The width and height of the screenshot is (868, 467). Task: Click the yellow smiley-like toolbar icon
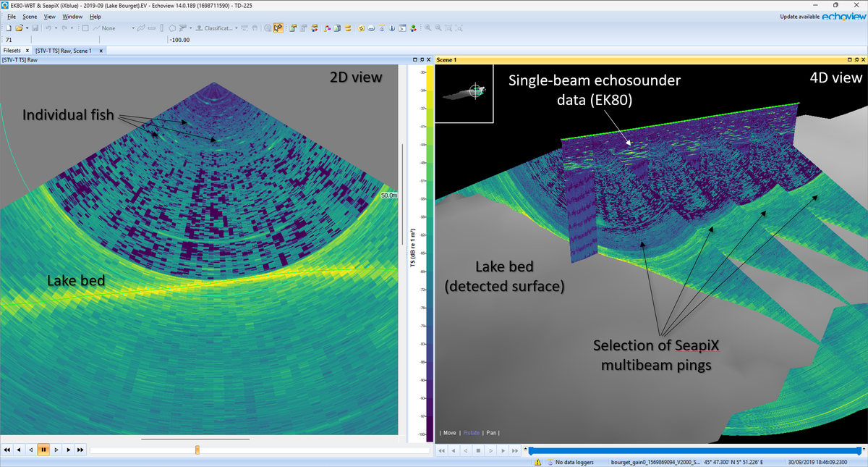361,28
